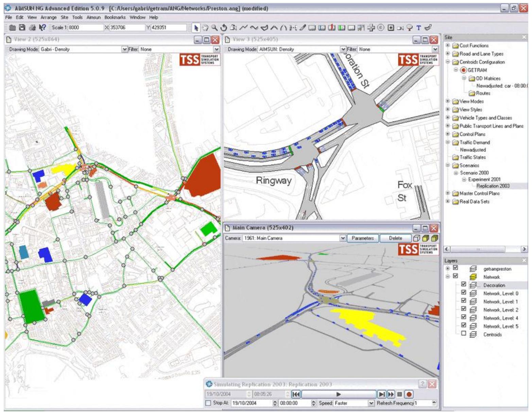Open the File menu

pos(8,17)
